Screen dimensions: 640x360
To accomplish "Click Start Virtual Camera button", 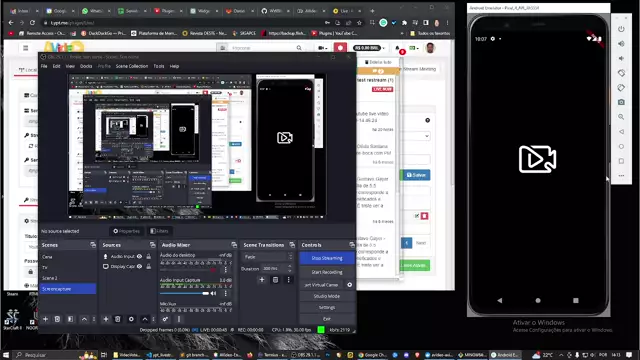I will pos(322,284).
